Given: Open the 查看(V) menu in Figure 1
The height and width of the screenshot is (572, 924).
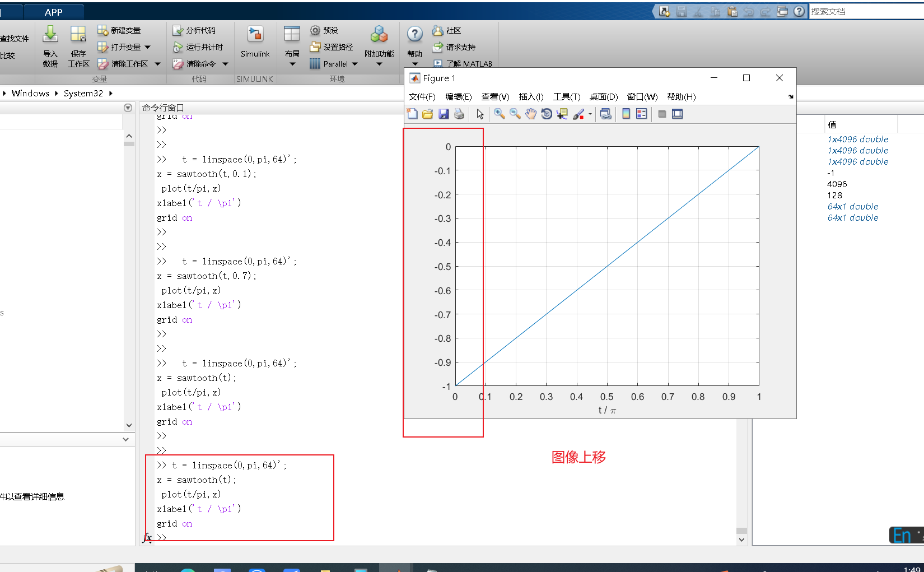Looking at the screenshot, I should coord(495,97).
